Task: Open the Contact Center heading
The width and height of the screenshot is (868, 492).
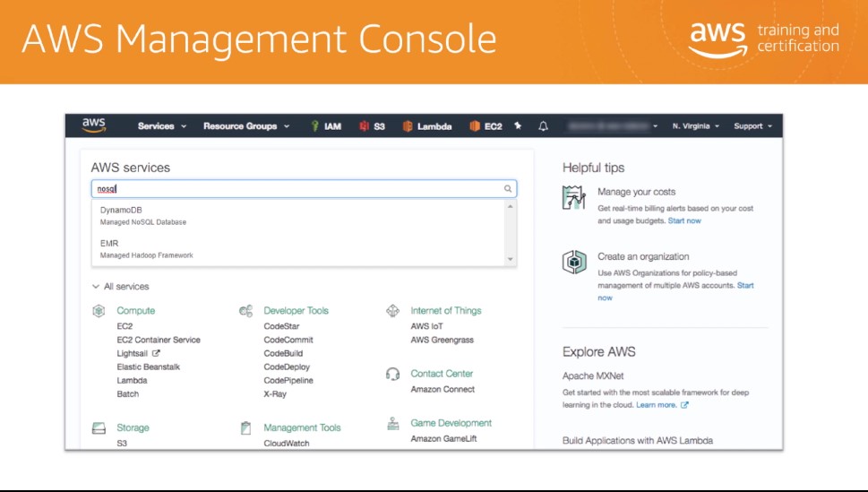Action: tap(442, 374)
